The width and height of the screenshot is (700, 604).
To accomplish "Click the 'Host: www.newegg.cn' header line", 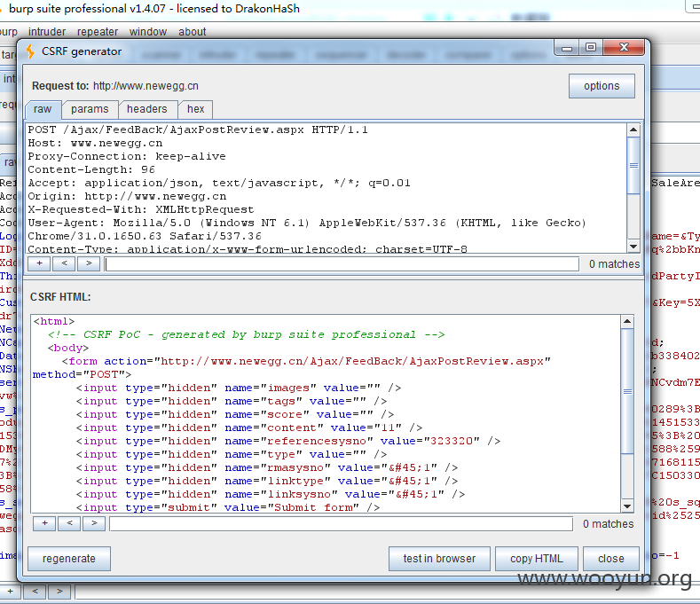I will click(x=95, y=143).
